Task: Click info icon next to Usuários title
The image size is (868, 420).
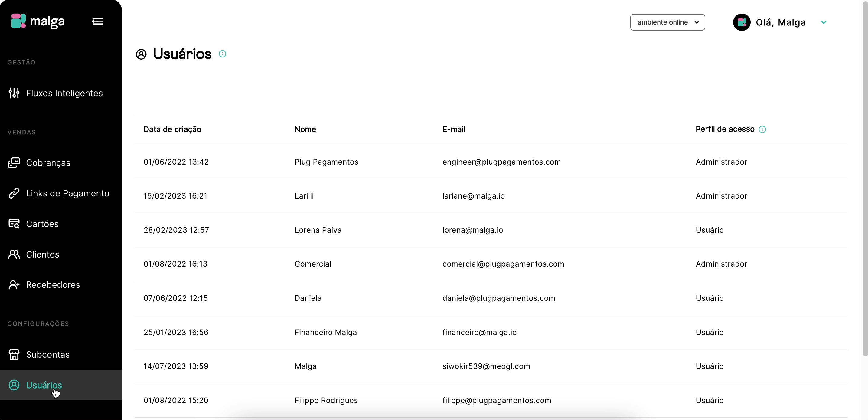Action: point(222,54)
